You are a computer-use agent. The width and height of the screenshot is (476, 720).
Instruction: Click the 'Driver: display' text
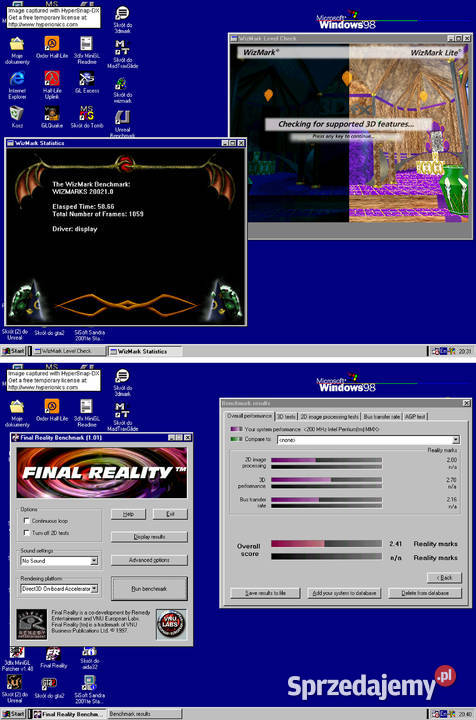pyautogui.click(x=75, y=229)
